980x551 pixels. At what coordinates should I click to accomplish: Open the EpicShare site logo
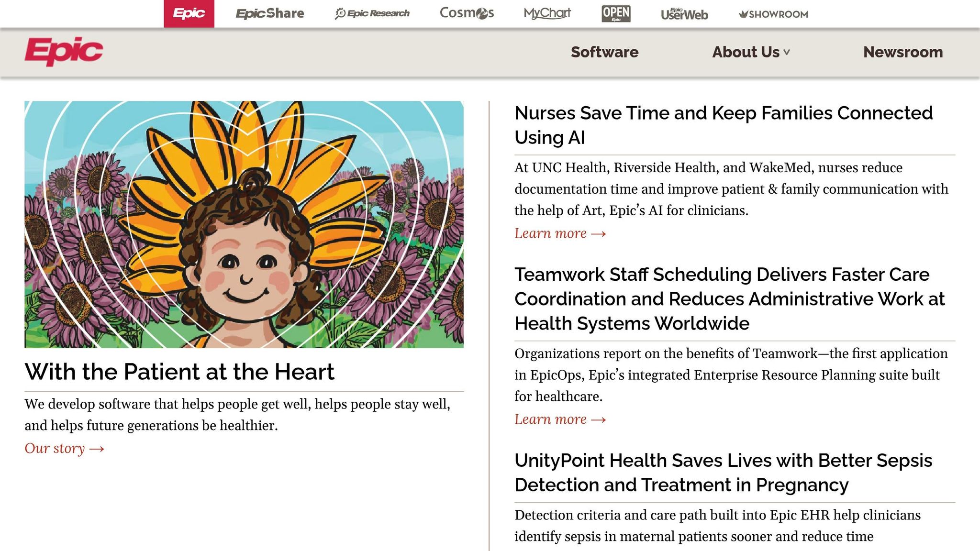tap(270, 13)
